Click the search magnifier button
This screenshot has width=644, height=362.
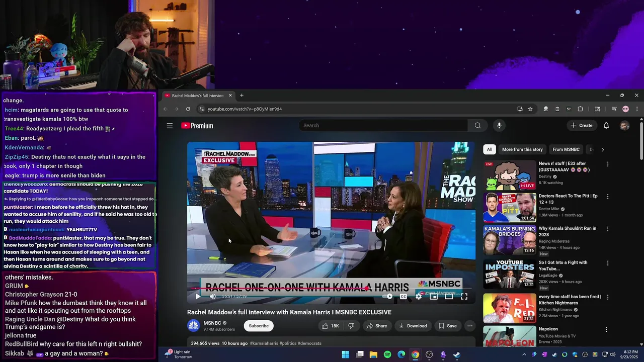(x=477, y=125)
